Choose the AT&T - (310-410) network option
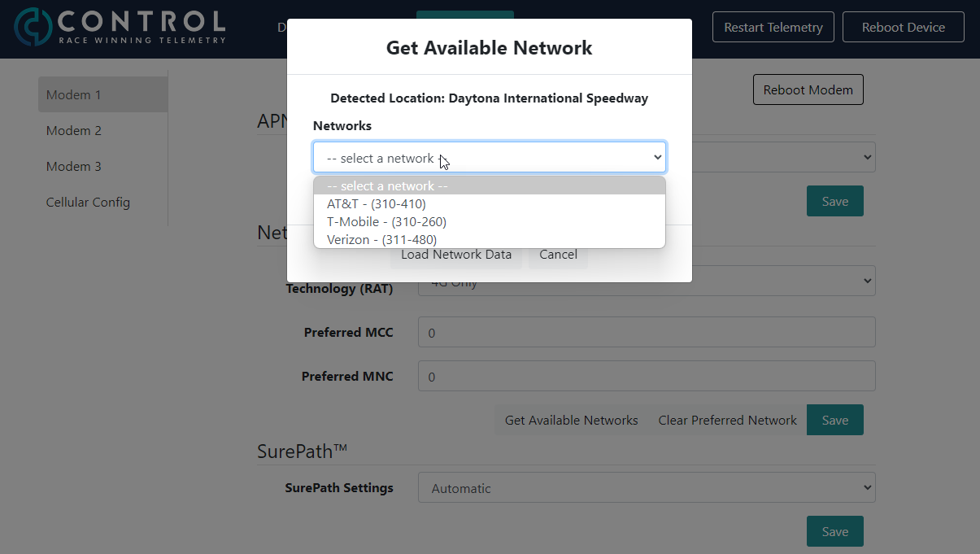The image size is (980, 554). point(490,203)
